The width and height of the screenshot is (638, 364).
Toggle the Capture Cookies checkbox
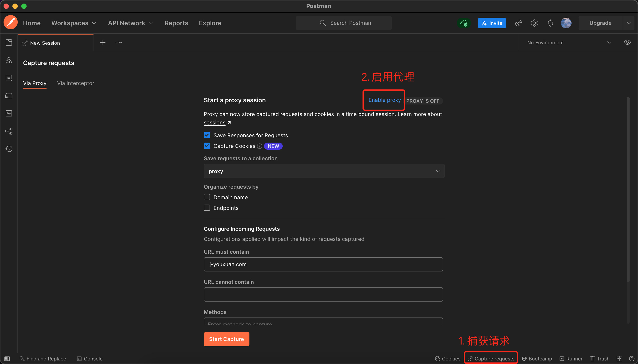[x=207, y=146]
